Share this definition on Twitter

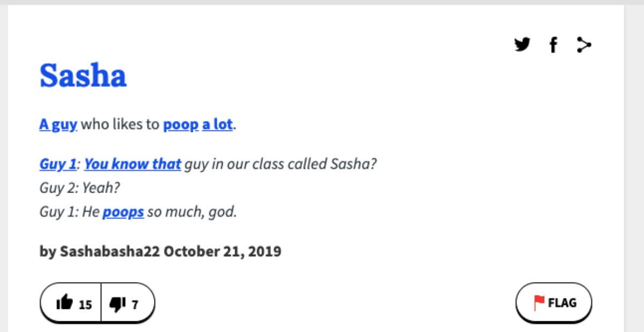pyautogui.click(x=522, y=45)
